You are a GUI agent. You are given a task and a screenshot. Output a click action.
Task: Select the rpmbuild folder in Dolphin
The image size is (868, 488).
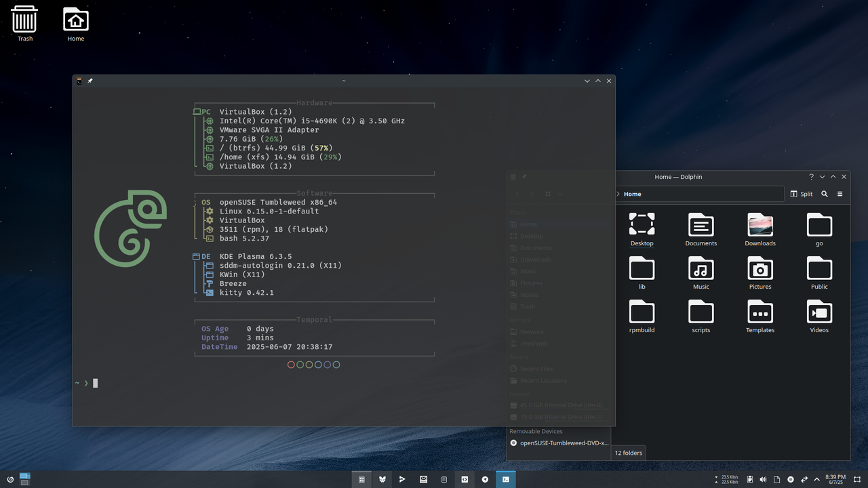coord(642,317)
